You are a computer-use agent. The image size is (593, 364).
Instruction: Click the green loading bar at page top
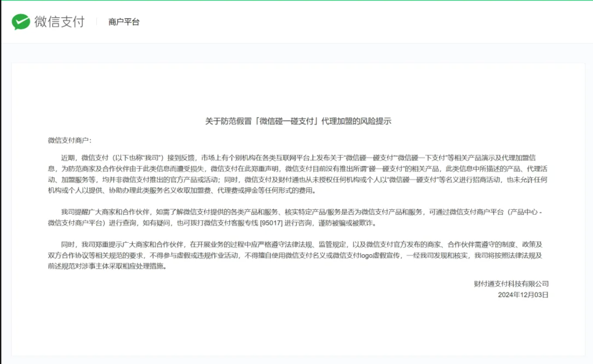click(296, 0)
